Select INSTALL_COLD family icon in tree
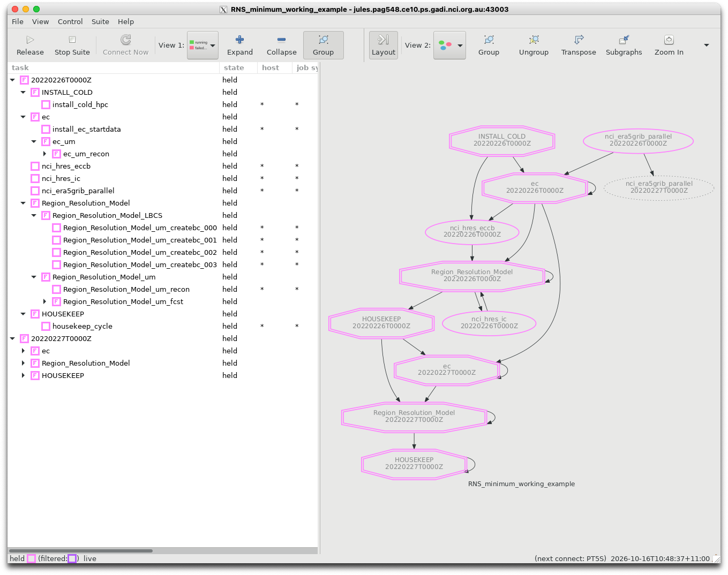728x575 pixels. [35, 93]
